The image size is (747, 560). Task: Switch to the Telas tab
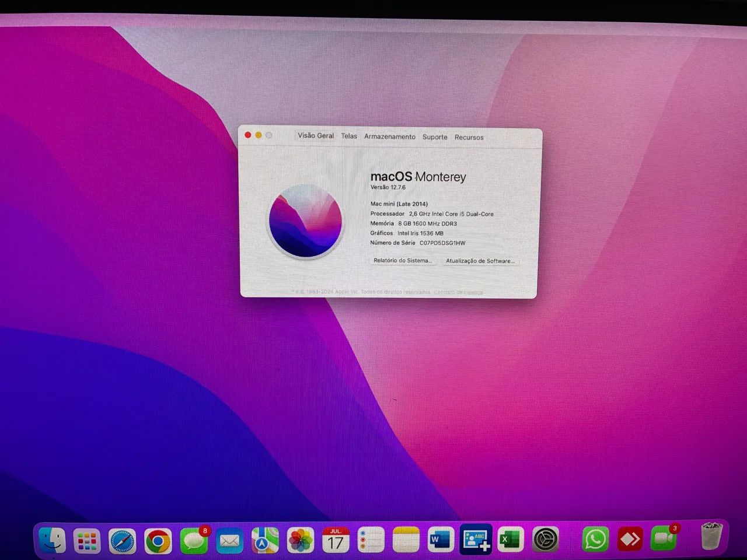349,136
